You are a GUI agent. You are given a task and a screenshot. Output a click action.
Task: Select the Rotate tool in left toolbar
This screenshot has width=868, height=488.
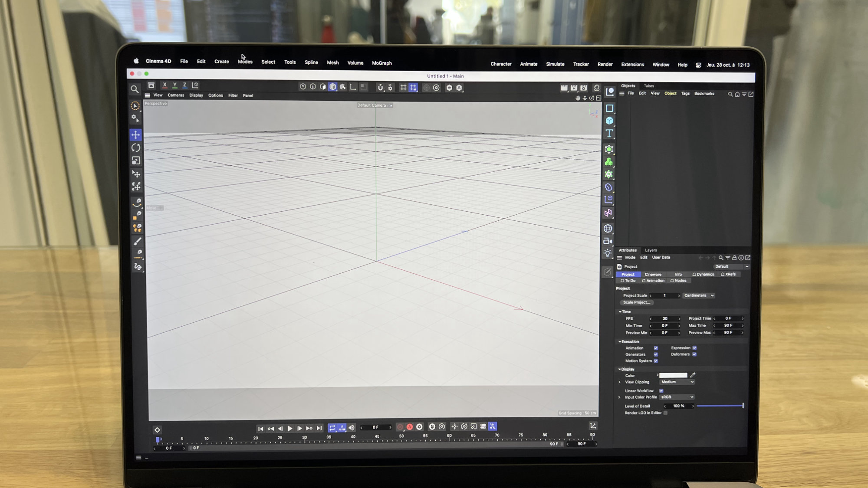coord(136,148)
